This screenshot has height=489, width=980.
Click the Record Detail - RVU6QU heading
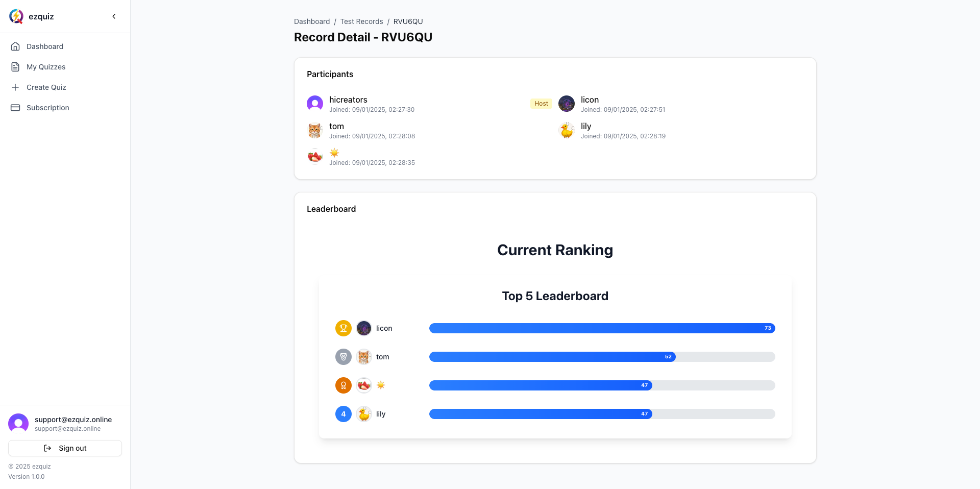click(363, 37)
